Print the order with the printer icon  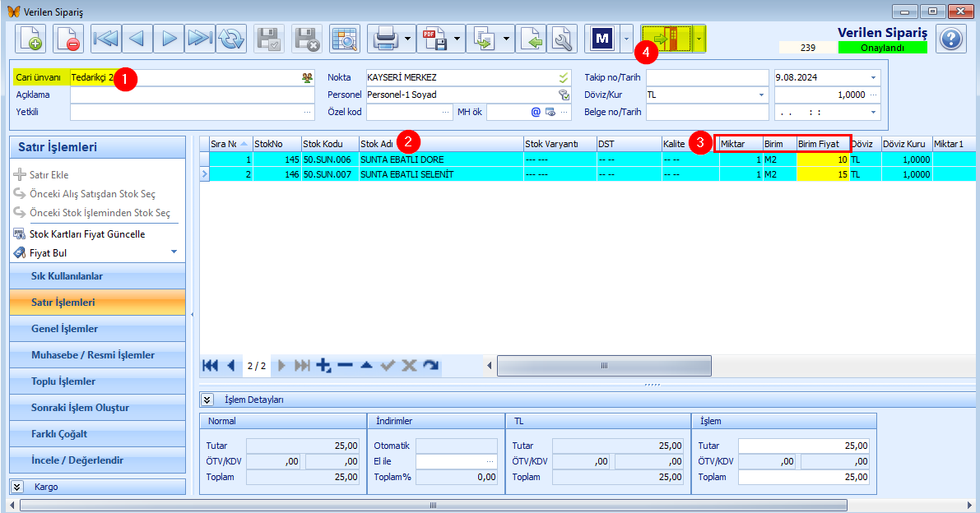(385, 39)
